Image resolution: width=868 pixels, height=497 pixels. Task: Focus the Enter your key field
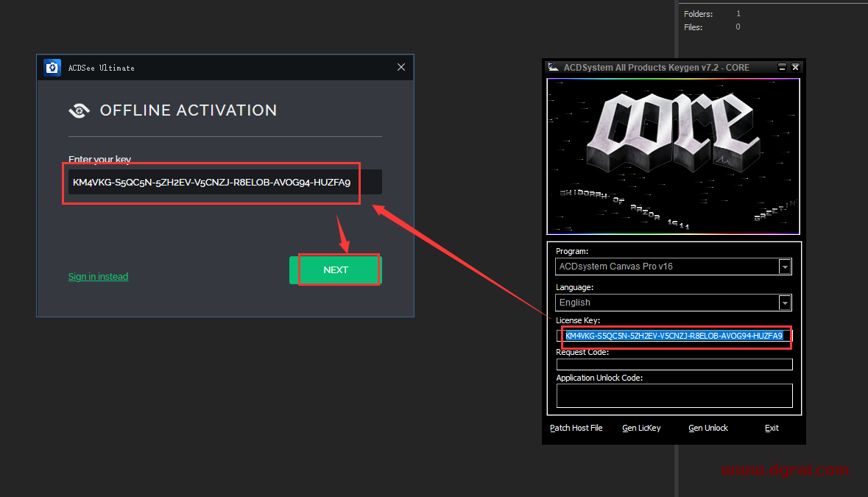[225, 183]
